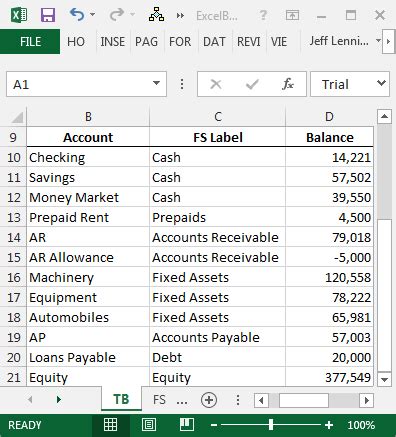Open the Name Box dropdown arrow

coord(156,83)
